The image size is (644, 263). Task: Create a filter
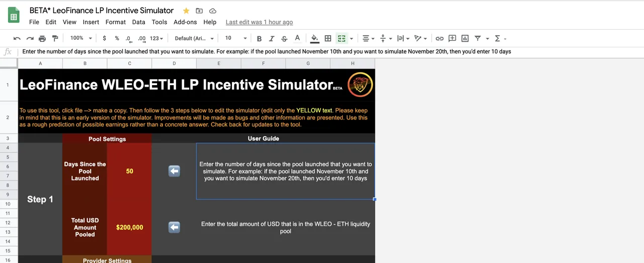478,38
